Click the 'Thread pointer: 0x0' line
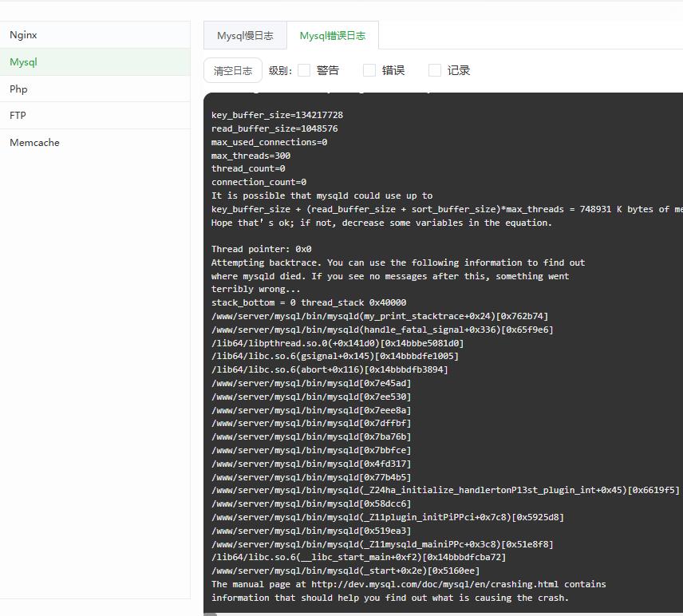Viewport: 683px width, 616px height. [x=262, y=249]
